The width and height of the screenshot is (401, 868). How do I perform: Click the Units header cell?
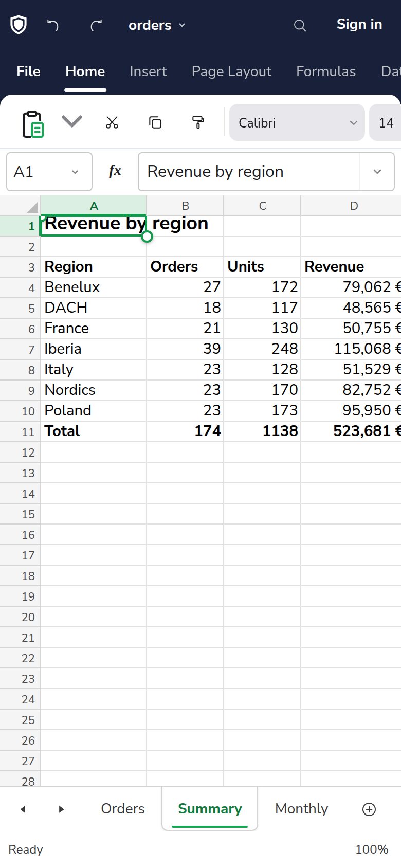pos(262,267)
